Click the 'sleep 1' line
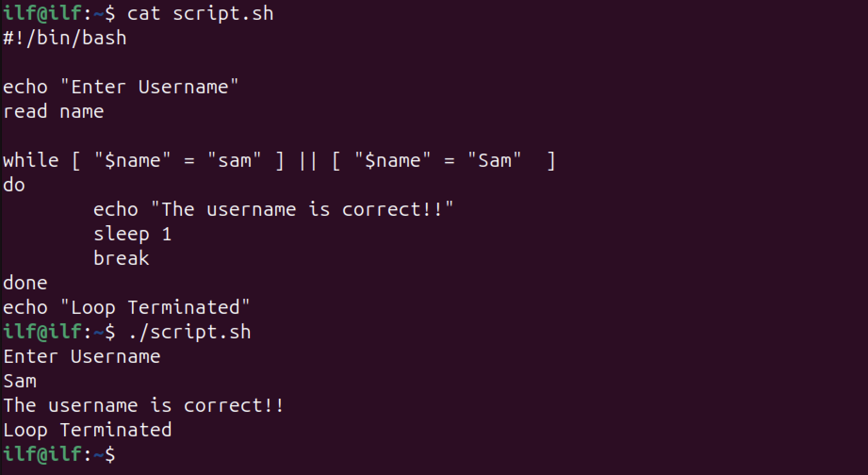This screenshot has height=475, width=868. coord(132,234)
